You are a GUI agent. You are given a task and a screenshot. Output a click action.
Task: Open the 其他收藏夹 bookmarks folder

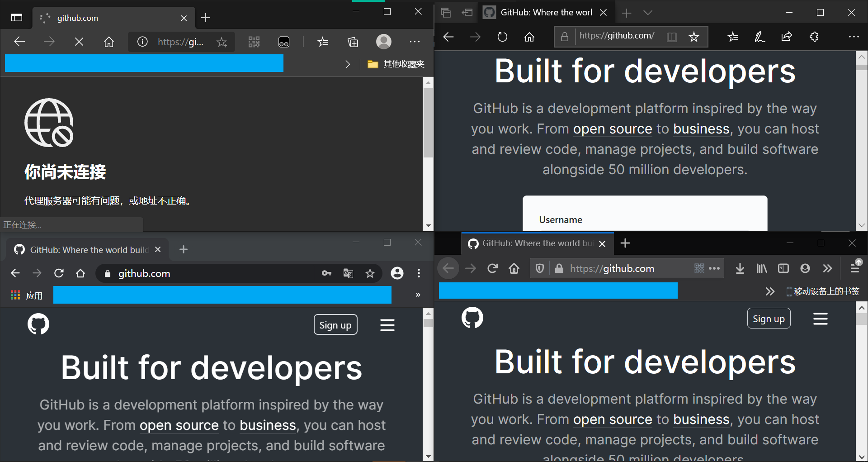[x=396, y=64]
